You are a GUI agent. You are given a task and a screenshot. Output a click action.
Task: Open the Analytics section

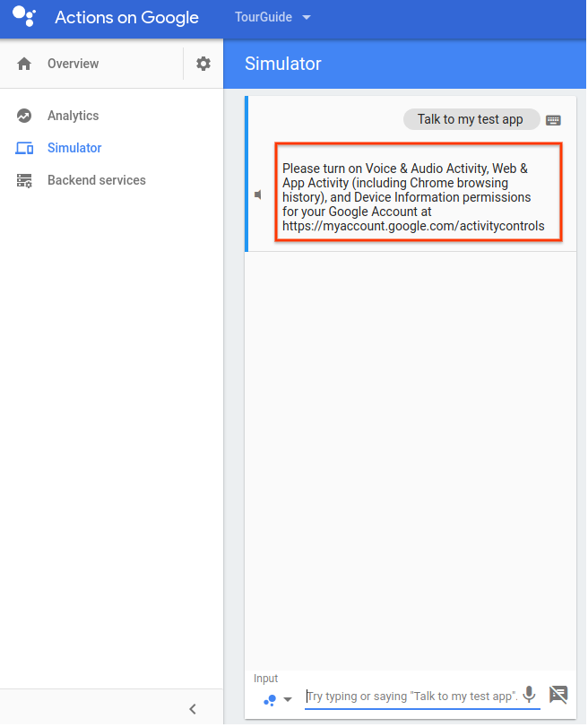coord(73,116)
